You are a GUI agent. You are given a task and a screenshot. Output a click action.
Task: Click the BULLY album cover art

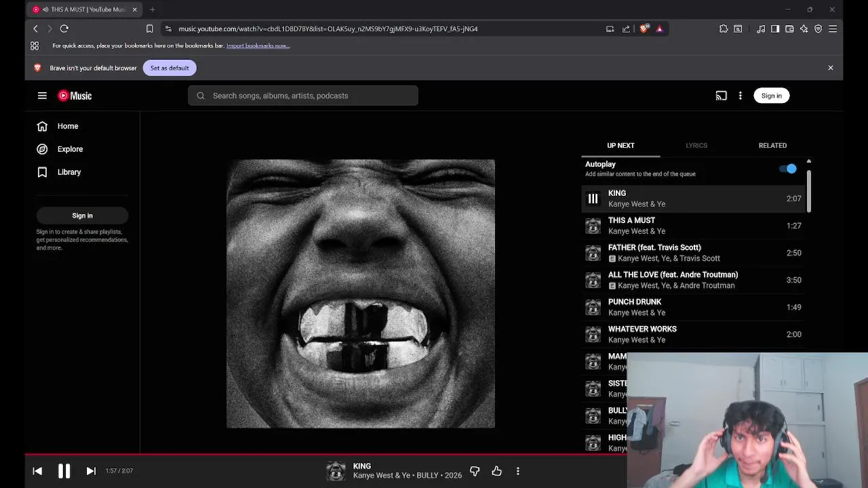tap(361, 293)
